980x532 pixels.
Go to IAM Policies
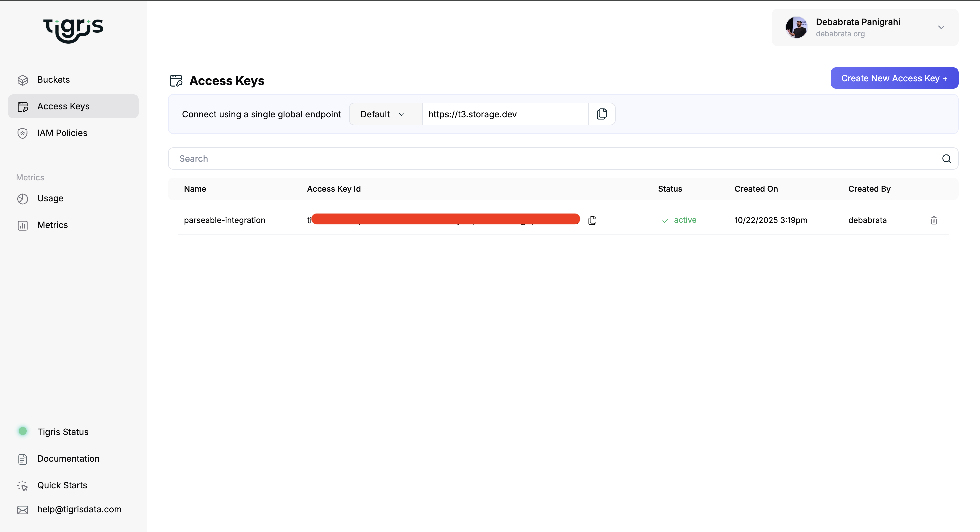62,133
